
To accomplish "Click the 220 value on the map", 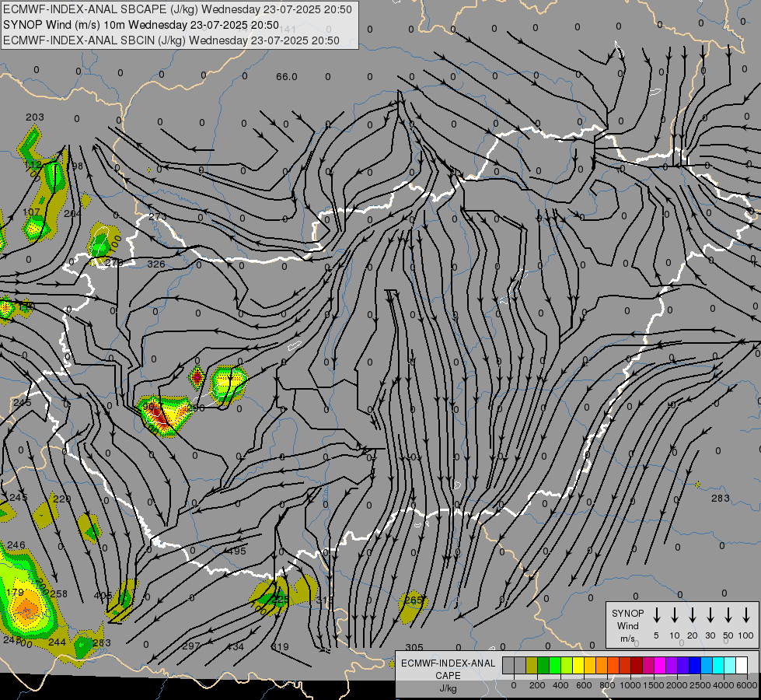I will (61, 499).
